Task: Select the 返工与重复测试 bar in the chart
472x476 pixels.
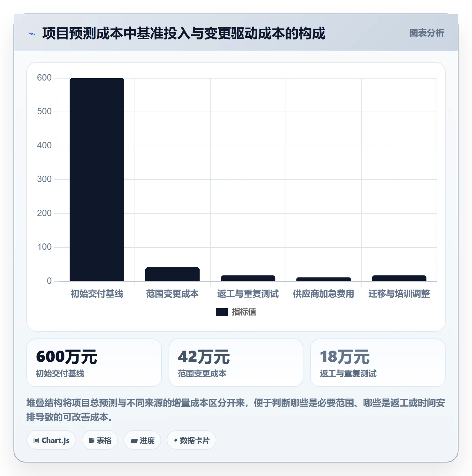Action: (x=248, y=278)
